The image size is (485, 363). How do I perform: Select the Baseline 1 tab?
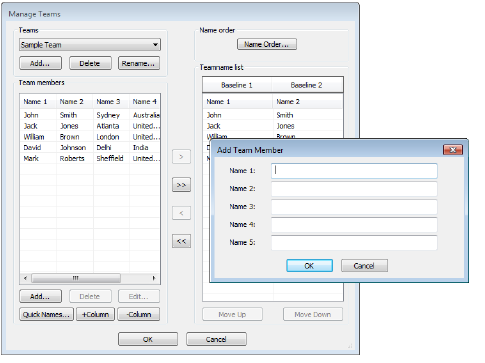point(237,85)
